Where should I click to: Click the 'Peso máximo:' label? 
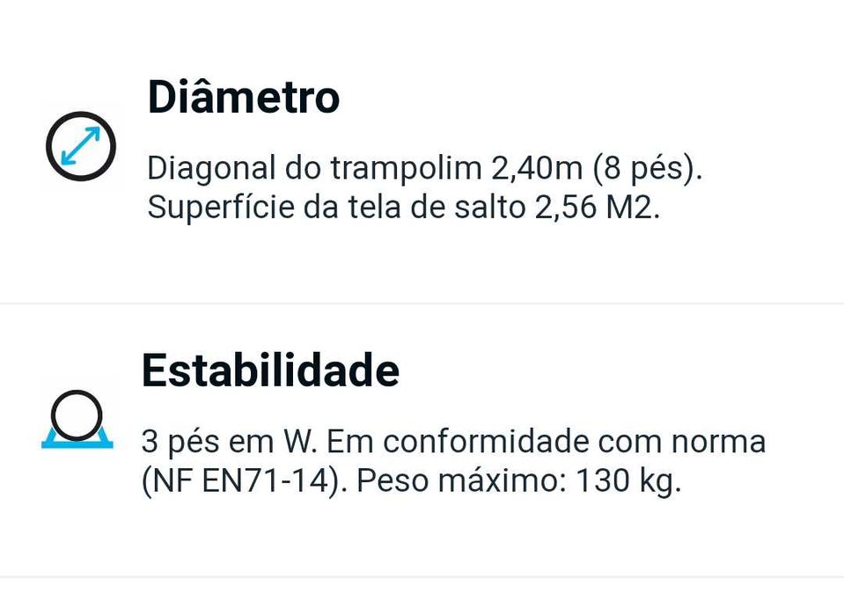tap(462, 480)
